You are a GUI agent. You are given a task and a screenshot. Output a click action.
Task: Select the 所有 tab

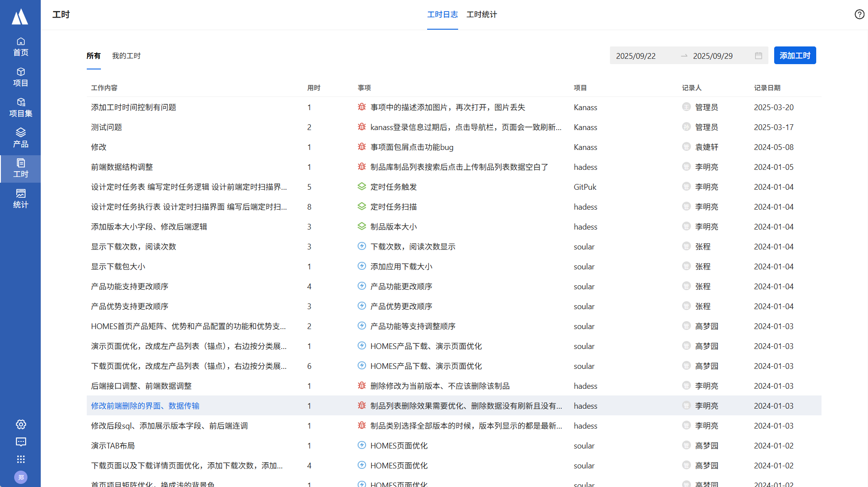(x=93, y=56)
